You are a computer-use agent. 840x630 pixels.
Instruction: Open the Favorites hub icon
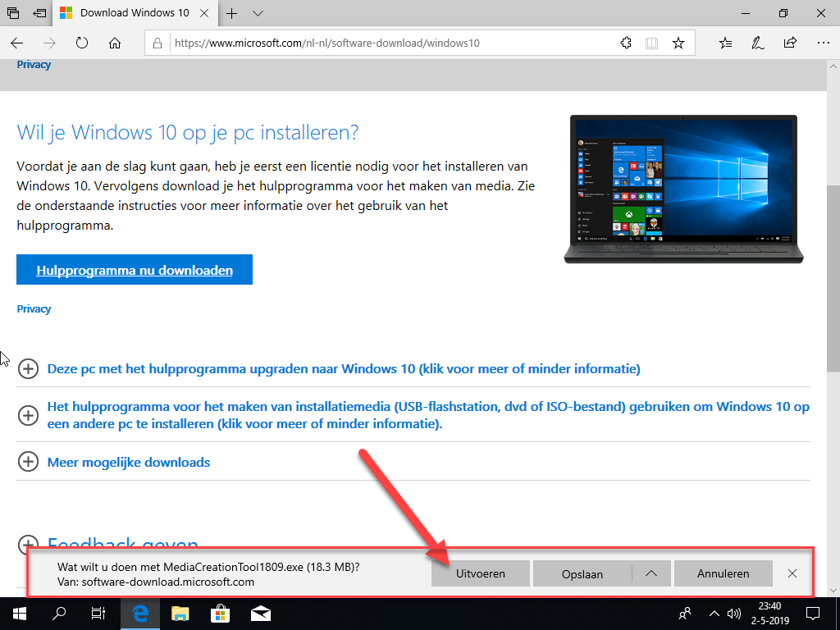[x=725, y=43]
